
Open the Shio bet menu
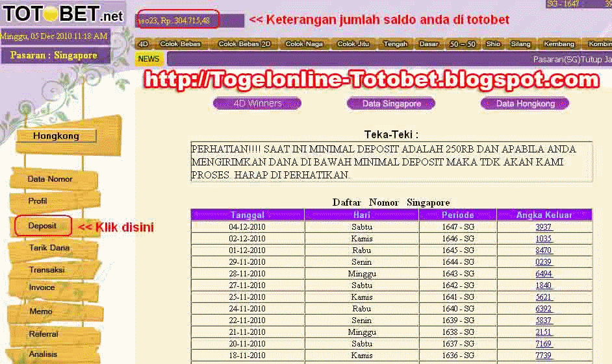(493, 43)
